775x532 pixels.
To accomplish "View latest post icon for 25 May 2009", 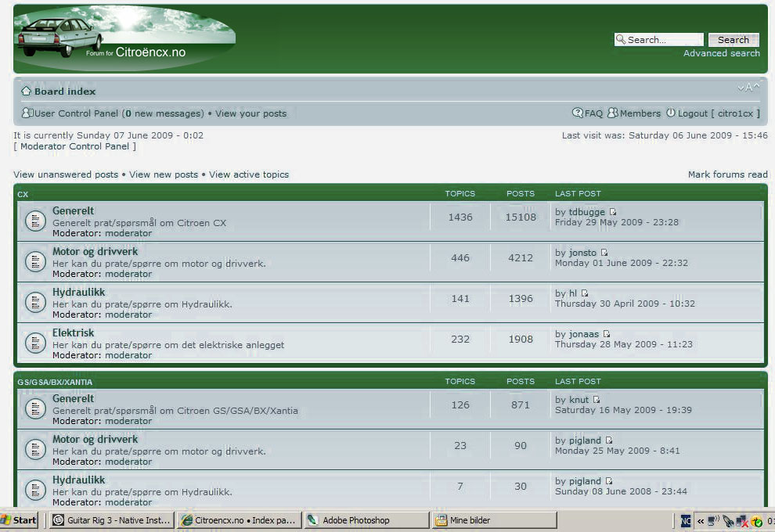I will 609,440.
